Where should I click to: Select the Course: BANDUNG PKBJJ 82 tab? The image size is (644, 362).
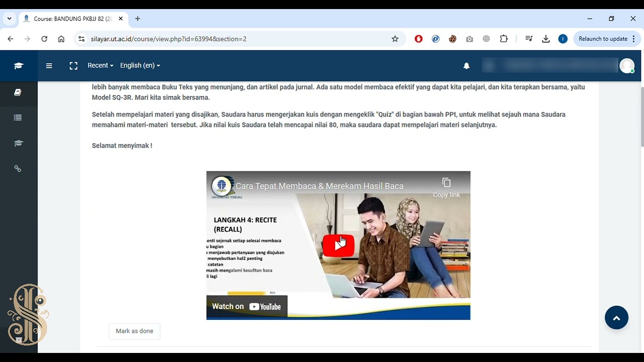pyautogui.click(x=73, y=19)
